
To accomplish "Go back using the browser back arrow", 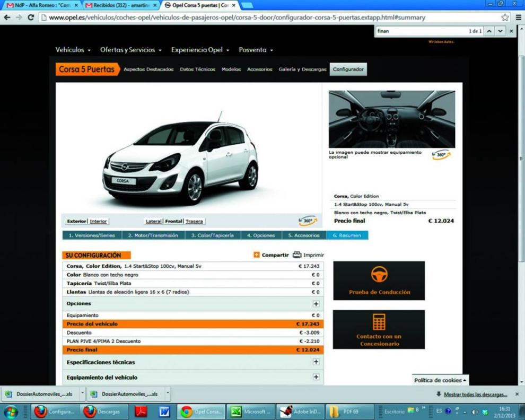I will [x=7, y=17].
